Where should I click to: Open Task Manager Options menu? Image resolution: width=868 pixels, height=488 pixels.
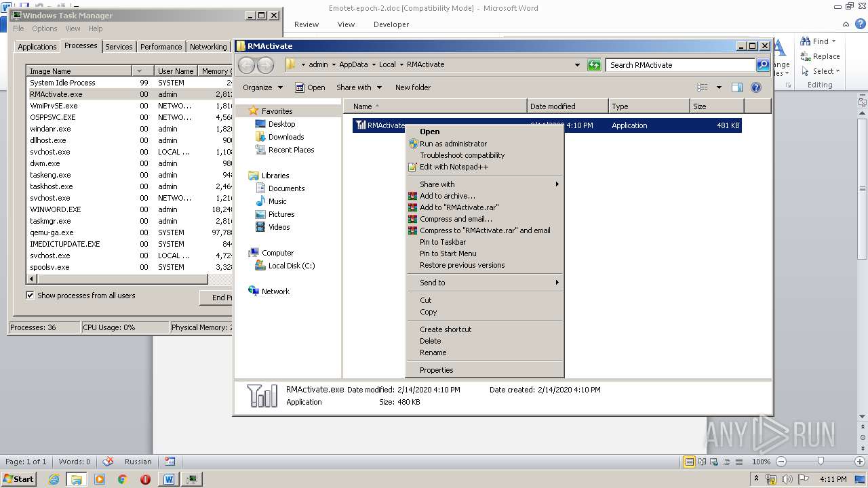[45, 28]
